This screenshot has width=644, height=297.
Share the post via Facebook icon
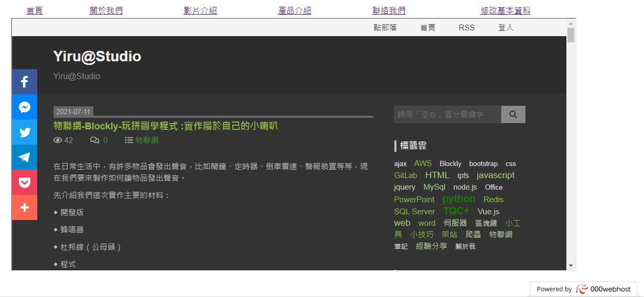tap(25, 82)
